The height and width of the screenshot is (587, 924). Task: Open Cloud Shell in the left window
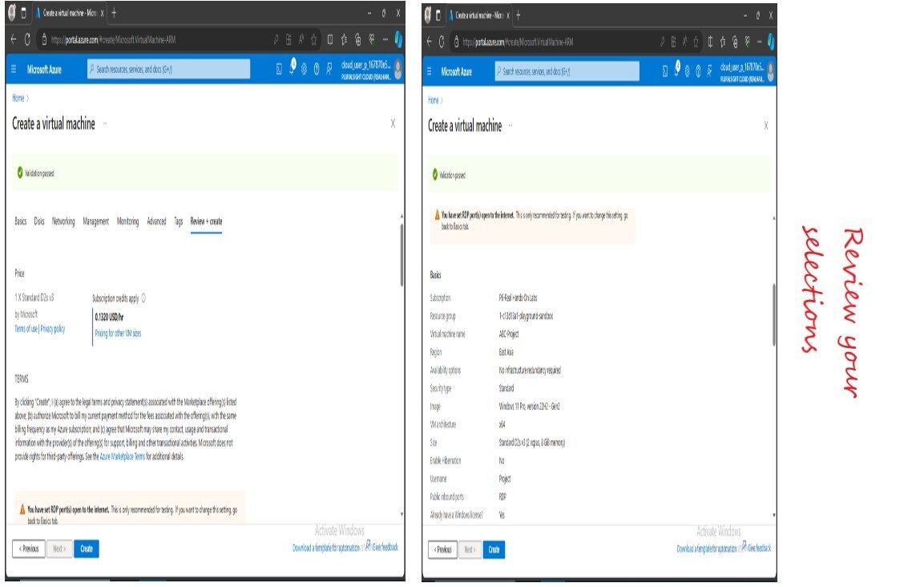click(279, 70)
